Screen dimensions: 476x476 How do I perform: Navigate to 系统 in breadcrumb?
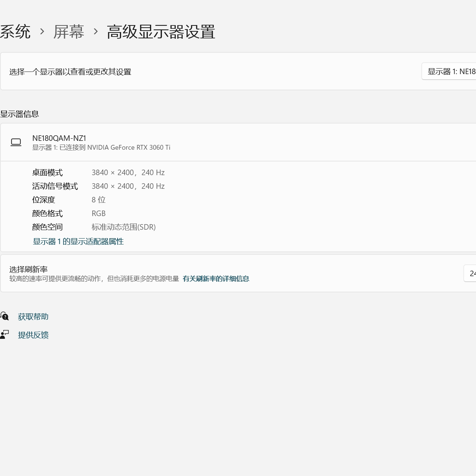(15, 32)
